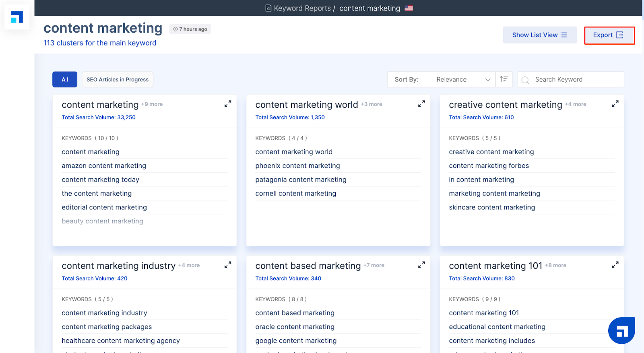The image size is (644, 353).
Task: Show '+8 more' keywords for content marketing 101
Action: point(555,265)
